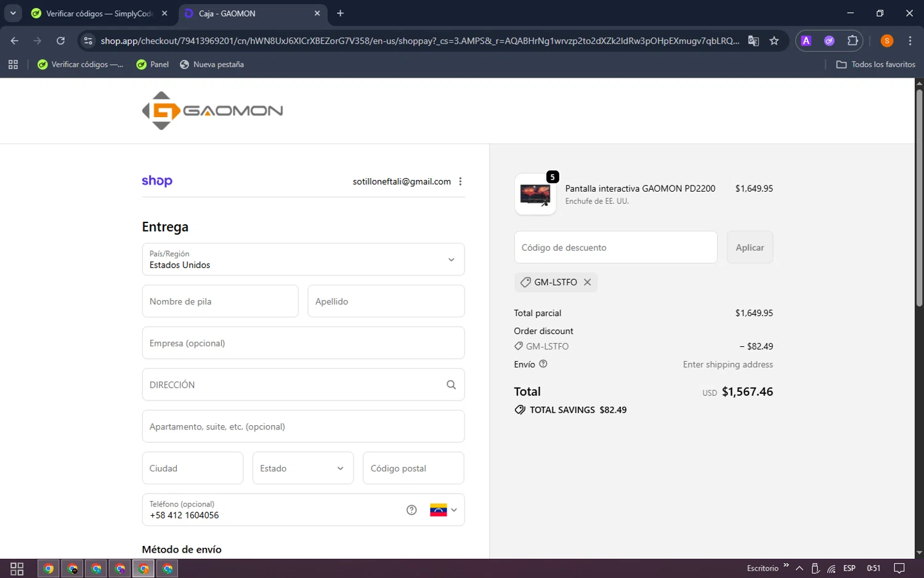
Task: Click the purple A extension icon
Action: point(806,41)
